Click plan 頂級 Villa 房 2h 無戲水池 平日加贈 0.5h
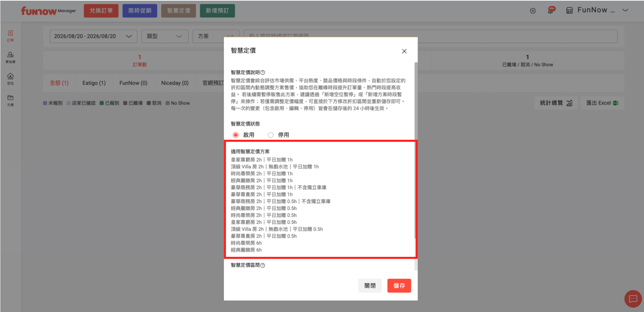 point(277,229)
